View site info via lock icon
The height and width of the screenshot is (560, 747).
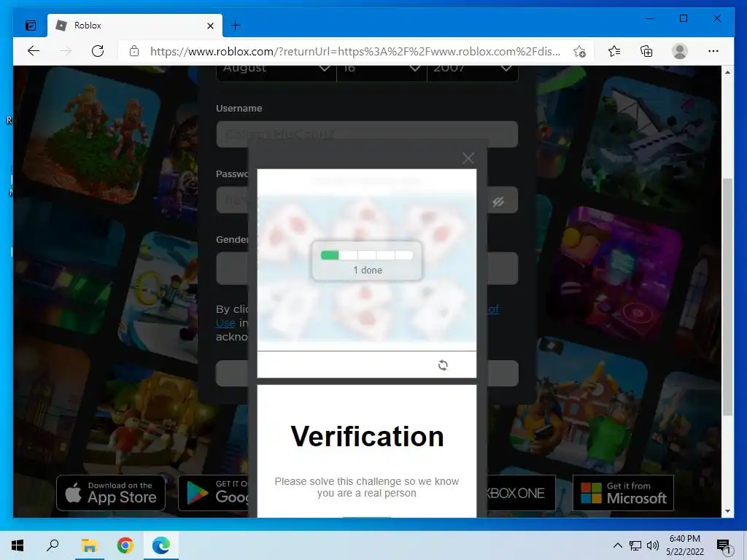point(134,51)
